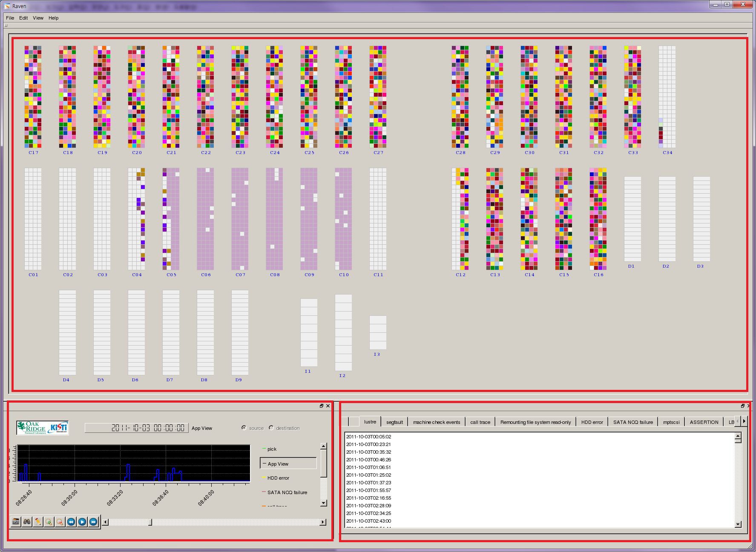The width and height of the screenshot is (756, 552).
Task: Click the D1 cabinet label
Action: pyautogui.click(x=631, y=266)
